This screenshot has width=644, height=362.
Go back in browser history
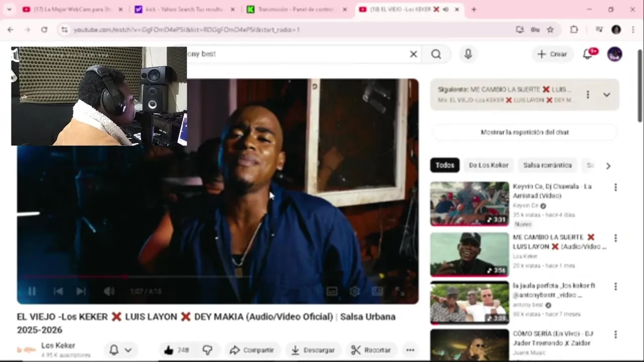click(11, 30)
